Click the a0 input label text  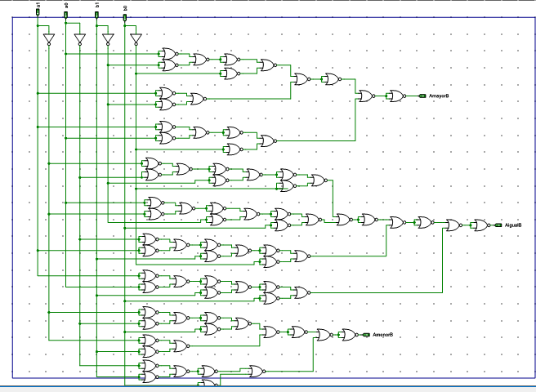(x=66, y=5)
